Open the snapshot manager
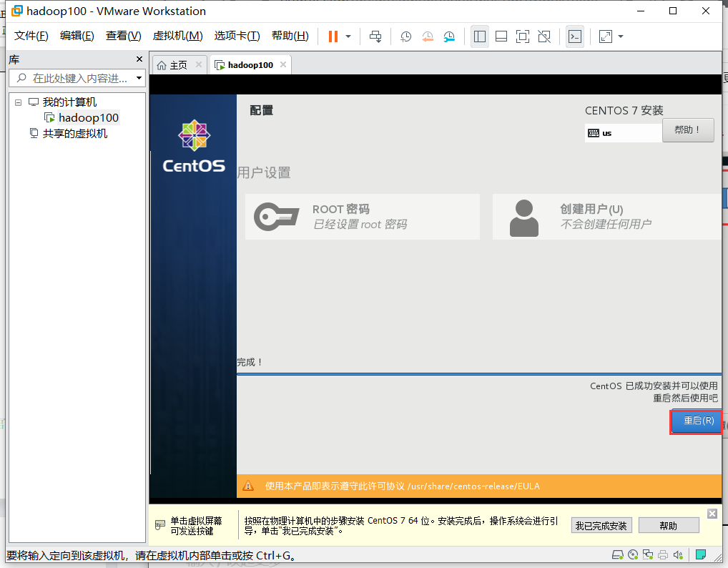Image resolution: width=728 pixels, height=568 pixels. [x=449, y=36]
